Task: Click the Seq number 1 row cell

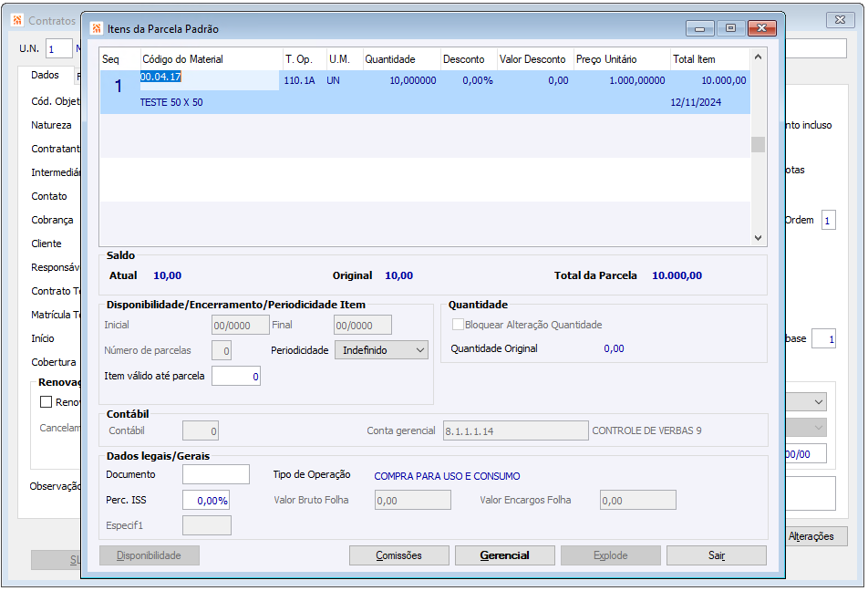Action: coord(118,86)
